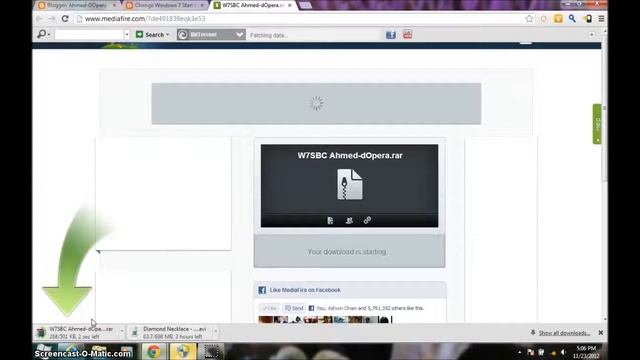Expand the BitTorrent dropdown arrow
640x360 pixels.
click(x=239, y=35)
